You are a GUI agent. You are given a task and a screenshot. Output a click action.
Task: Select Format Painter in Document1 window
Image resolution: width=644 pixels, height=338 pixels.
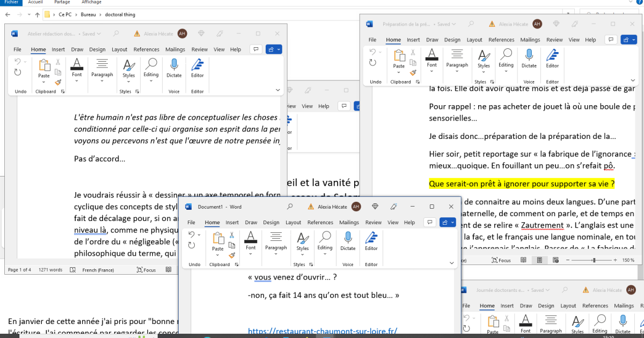coord(232,255)
